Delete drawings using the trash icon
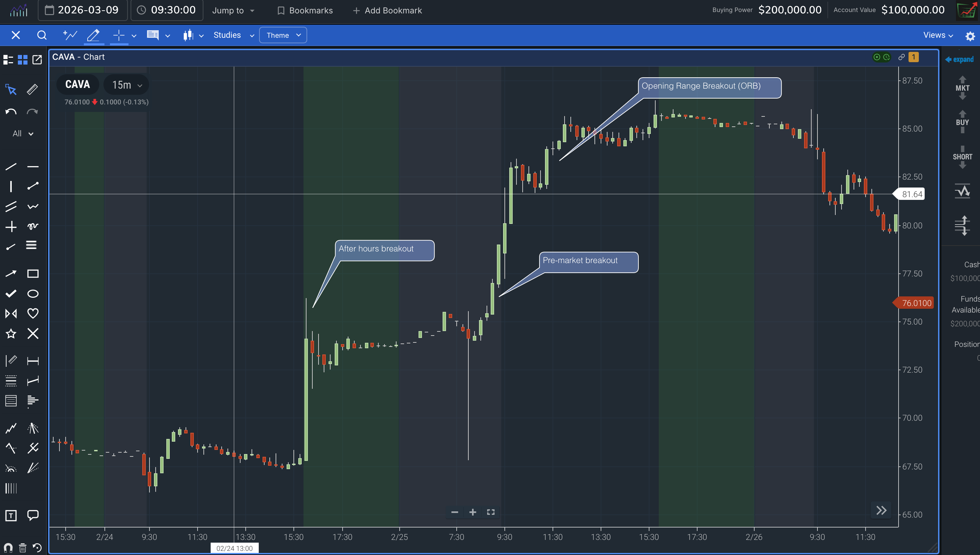Viewport: 980px width, 555px height. pos(22,548)
